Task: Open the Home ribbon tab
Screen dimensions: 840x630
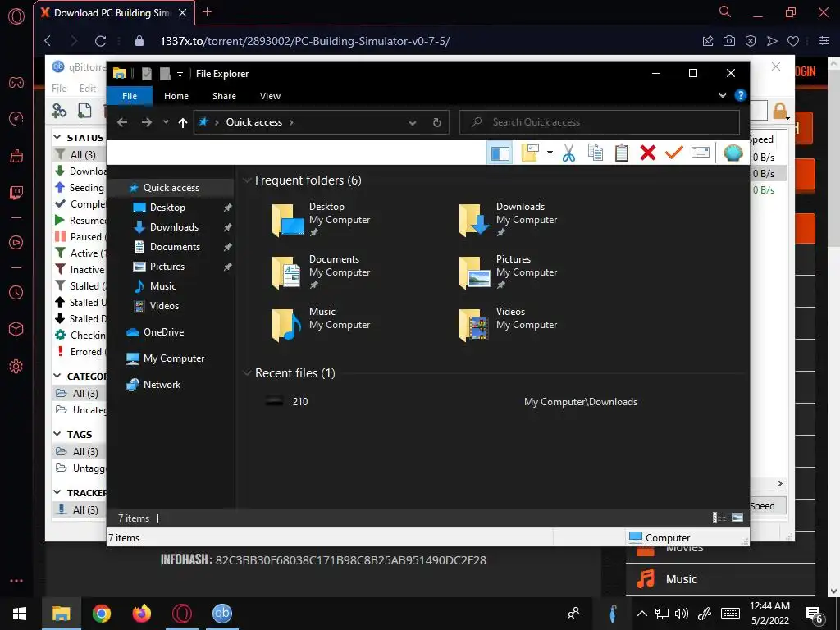Action: [x=176, y=96]
